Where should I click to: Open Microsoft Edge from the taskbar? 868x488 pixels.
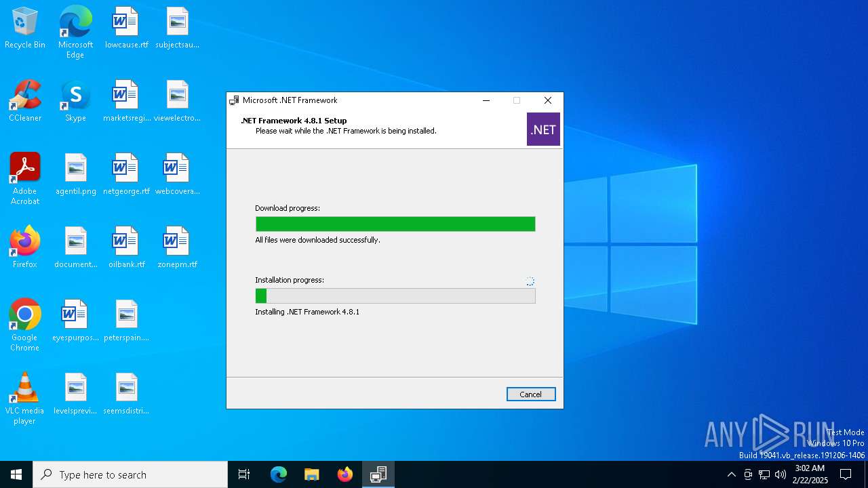coord(279,474)
